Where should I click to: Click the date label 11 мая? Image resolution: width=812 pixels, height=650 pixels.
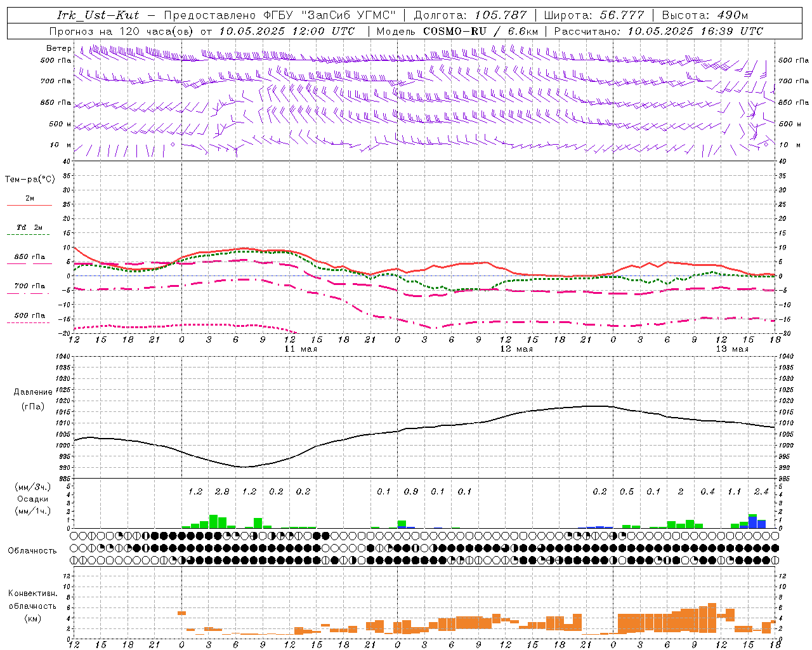301,349
